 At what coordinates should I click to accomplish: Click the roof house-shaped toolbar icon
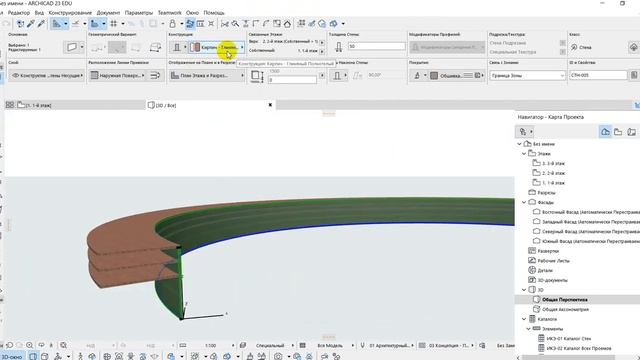(287, 24)
